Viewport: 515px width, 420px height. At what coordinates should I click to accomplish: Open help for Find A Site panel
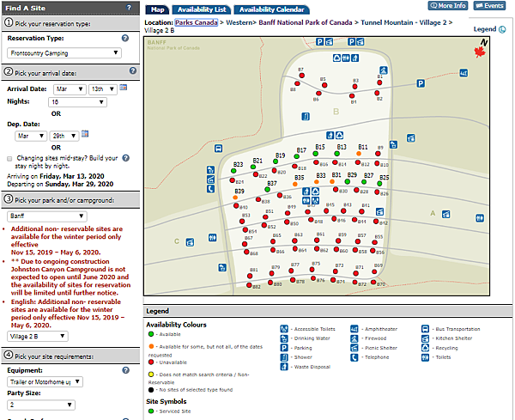[x=129, y=7]
